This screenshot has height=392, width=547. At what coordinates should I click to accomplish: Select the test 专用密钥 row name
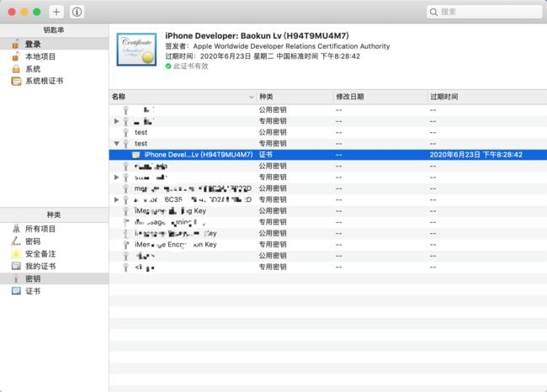tap(141, 143)
